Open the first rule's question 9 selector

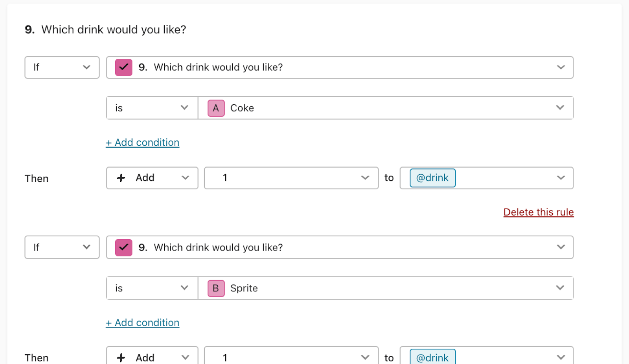340,68
